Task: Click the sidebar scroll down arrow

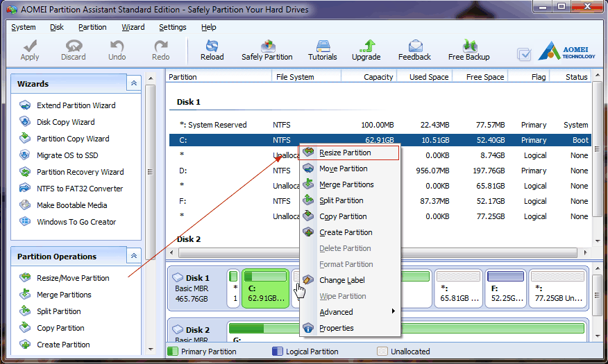Action: (x=151, y=349)
